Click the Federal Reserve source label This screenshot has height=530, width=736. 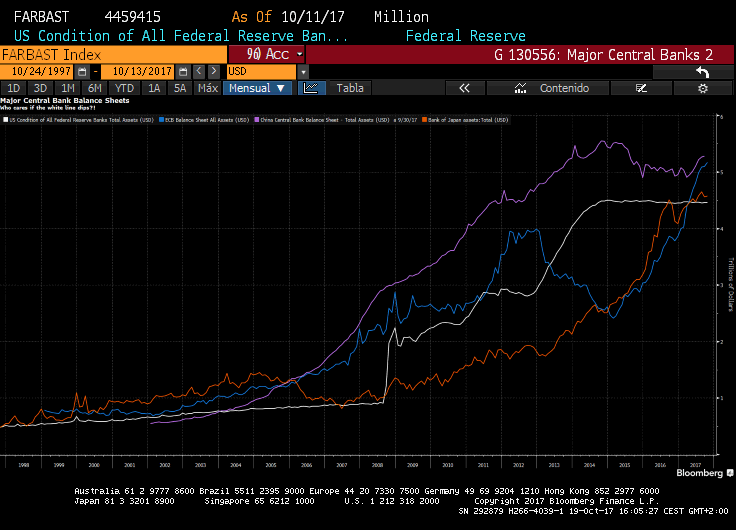(x=466, y=36)
